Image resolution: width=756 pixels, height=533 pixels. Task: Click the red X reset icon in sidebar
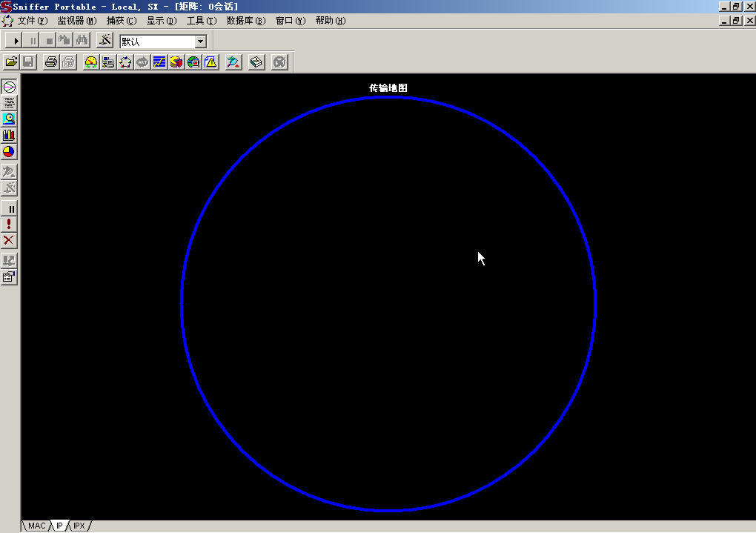tap(9, 240)
